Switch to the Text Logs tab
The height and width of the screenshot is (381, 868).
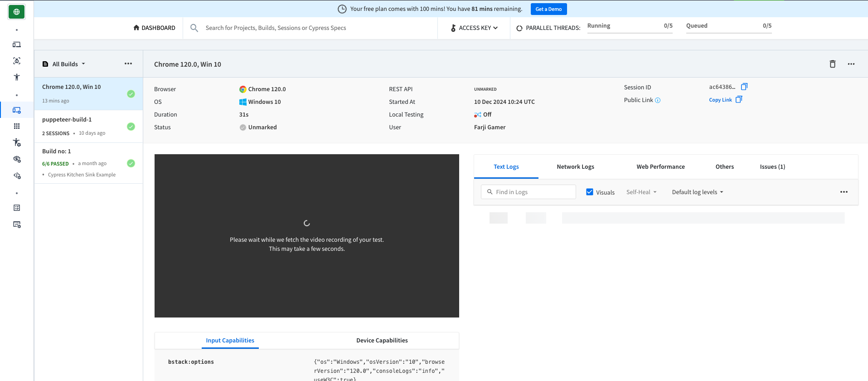point(506,166)
